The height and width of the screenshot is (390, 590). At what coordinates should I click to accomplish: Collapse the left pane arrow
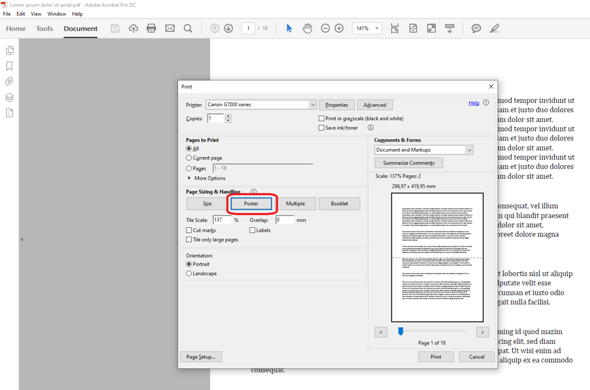[21, 239]
